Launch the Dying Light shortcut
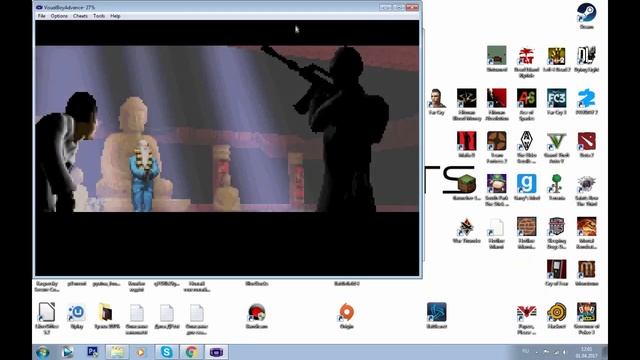This screenshot has height=360, width=640. [x=587, y=60]
